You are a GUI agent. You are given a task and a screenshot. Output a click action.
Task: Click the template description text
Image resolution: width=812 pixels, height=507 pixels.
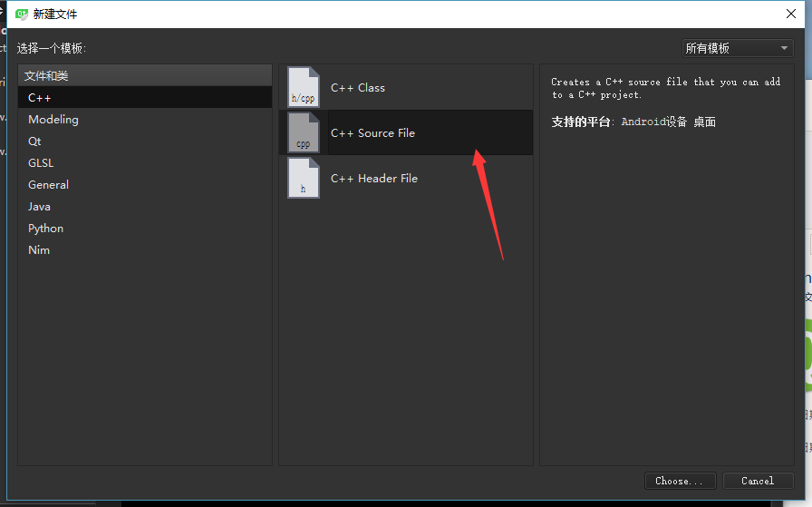point(665,88)
